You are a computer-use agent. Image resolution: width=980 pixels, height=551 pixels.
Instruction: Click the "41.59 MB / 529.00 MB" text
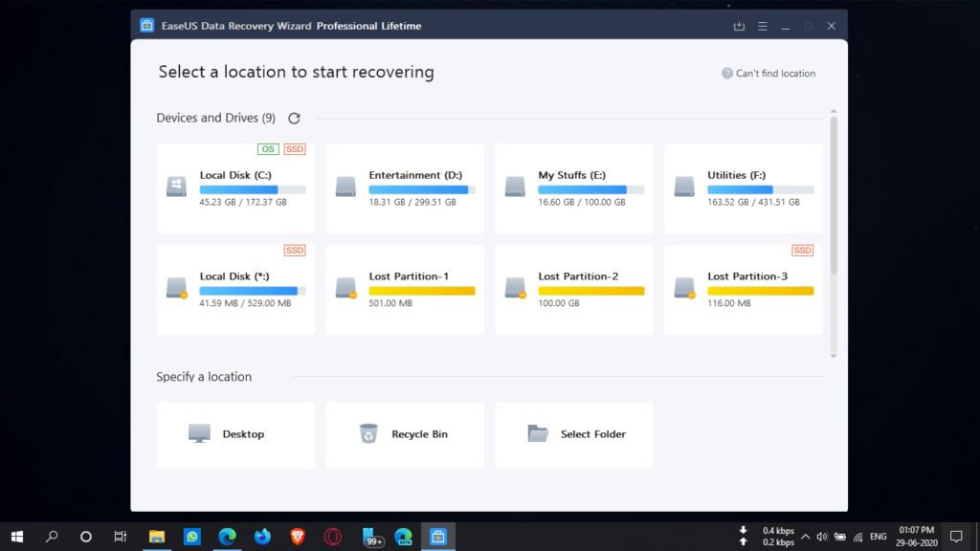(x=245, y=303)
